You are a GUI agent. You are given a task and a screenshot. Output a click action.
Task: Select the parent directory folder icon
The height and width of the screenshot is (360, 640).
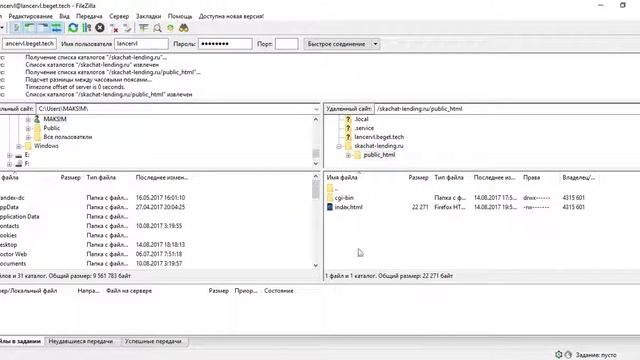pyautogui.click(x=330, y=188)
